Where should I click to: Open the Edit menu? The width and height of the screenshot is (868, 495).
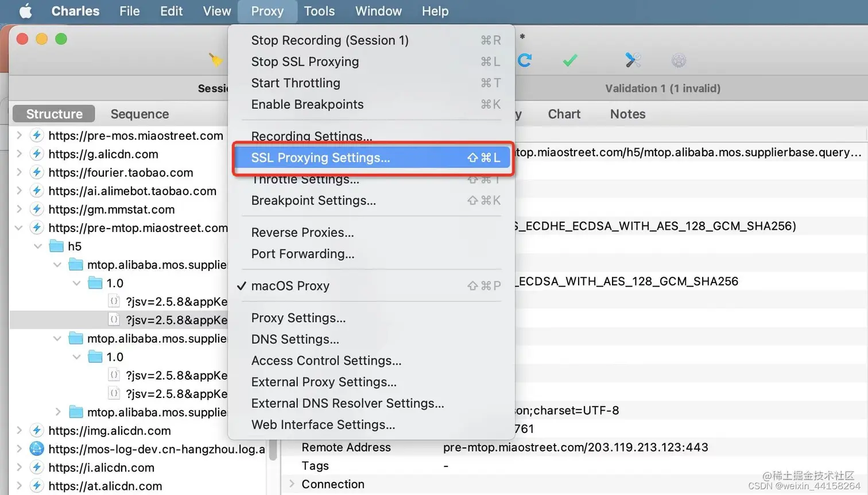(171, 11)
